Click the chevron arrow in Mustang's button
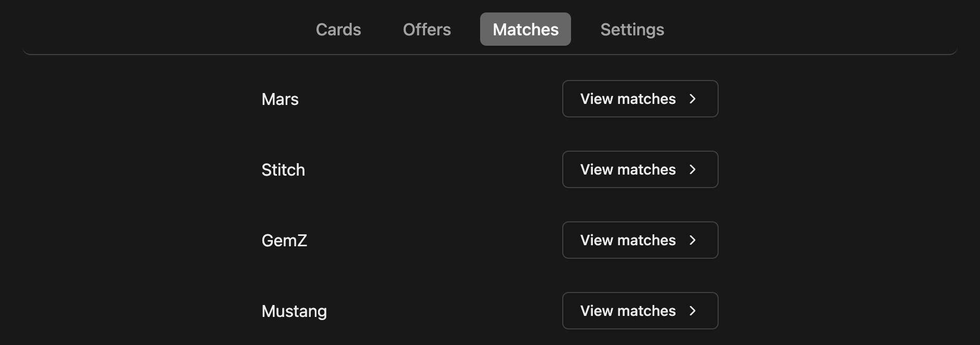This screenshot has width=980, height=345. pos(692,311)
